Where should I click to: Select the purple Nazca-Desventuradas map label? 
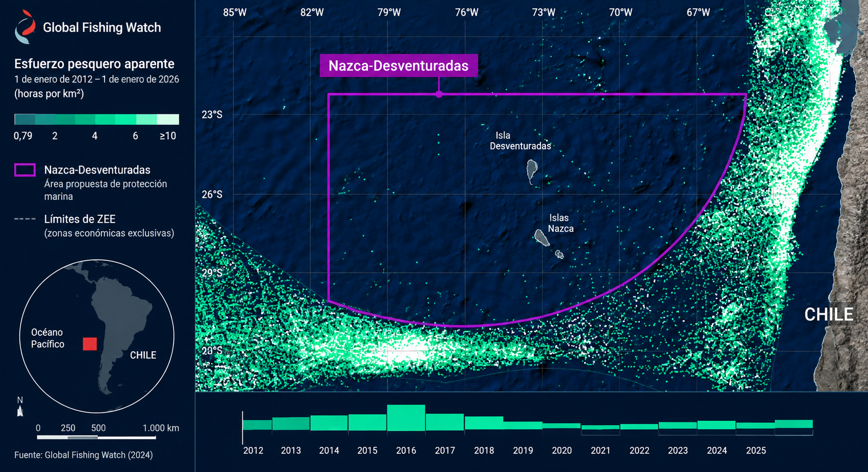(x=399, y=66)
